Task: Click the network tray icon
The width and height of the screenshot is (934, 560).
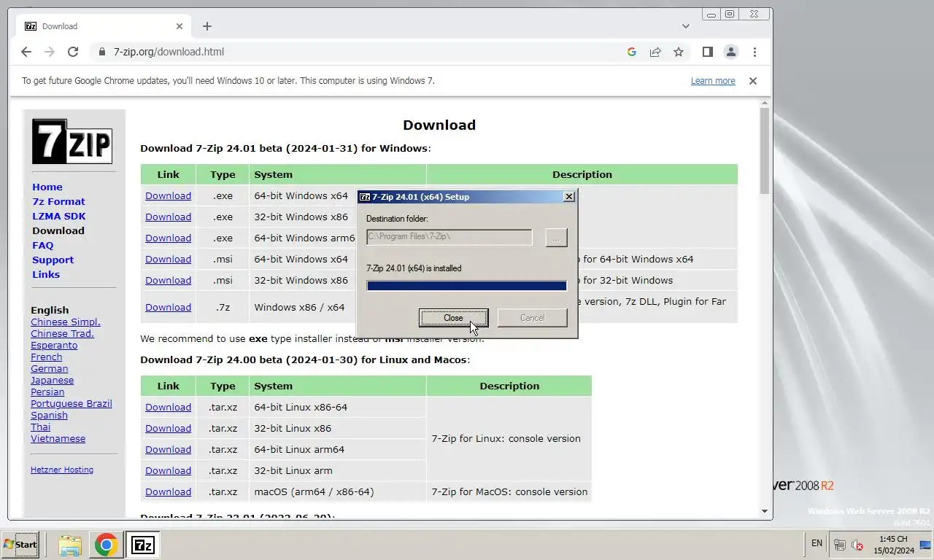Action: (x=840, y=545)
